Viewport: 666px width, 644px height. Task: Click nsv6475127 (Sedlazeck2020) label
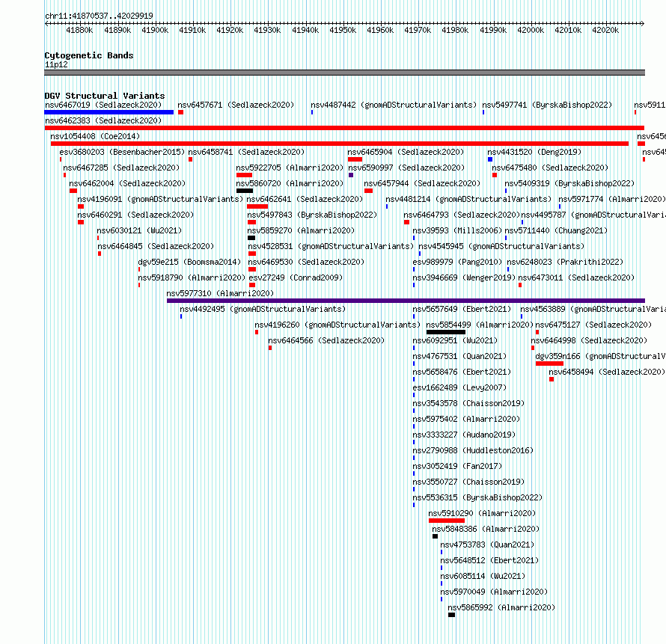tap(593, 325)
